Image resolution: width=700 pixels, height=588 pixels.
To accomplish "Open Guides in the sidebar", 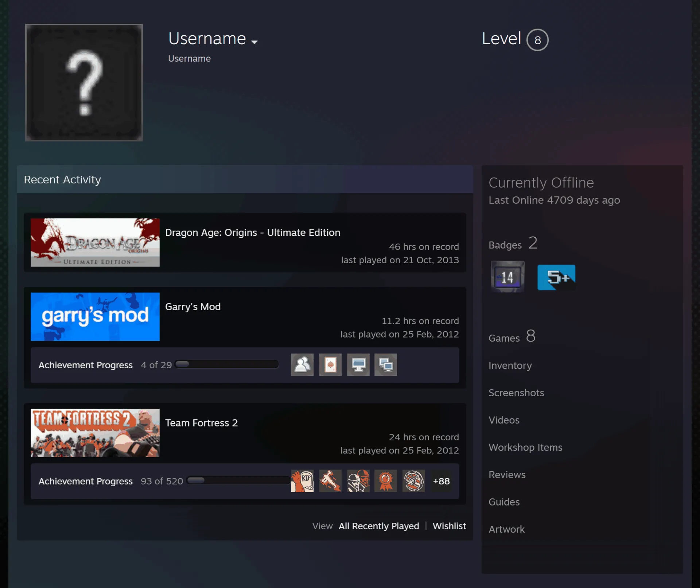I will [504, 502].
